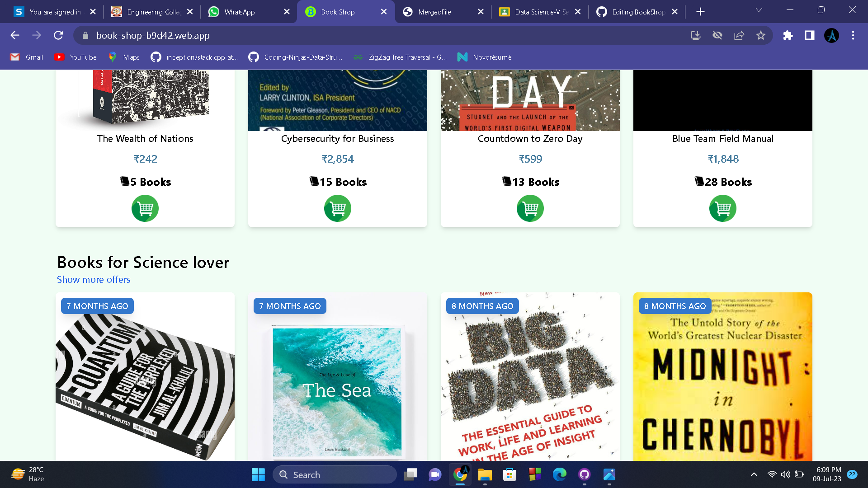Screen dimensions: 868x488
Task: Install app icon in address bar
Action: click(x=696, y=35)
